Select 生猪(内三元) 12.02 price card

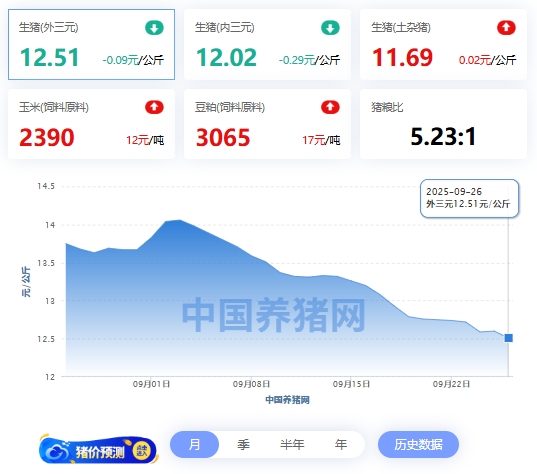(267, 45)
